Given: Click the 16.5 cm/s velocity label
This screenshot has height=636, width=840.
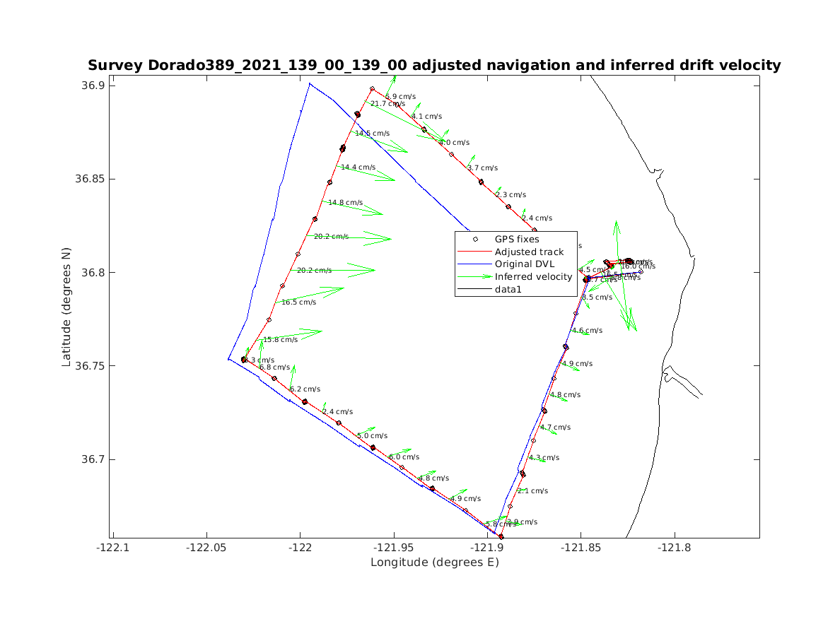Looking at the screenshot, I should pos(298,302).
